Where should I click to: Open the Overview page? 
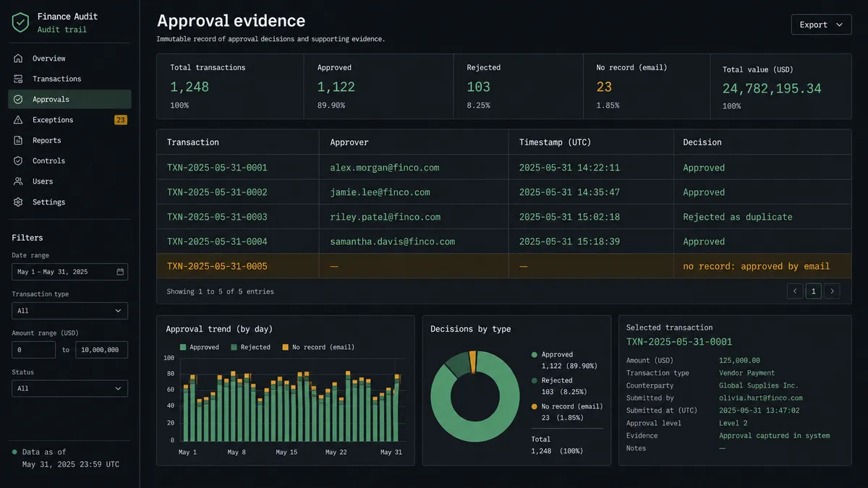pos(69,59)
